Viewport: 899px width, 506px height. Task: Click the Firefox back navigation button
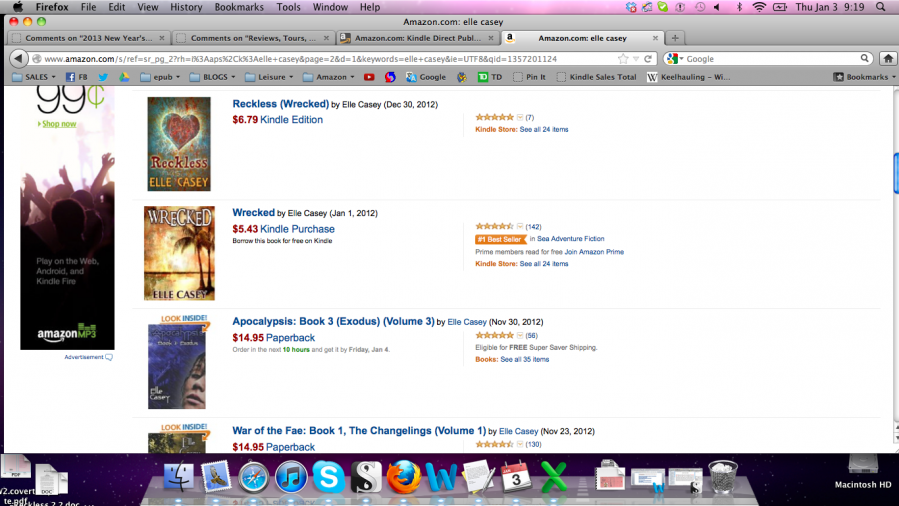[x=18, y=58]
